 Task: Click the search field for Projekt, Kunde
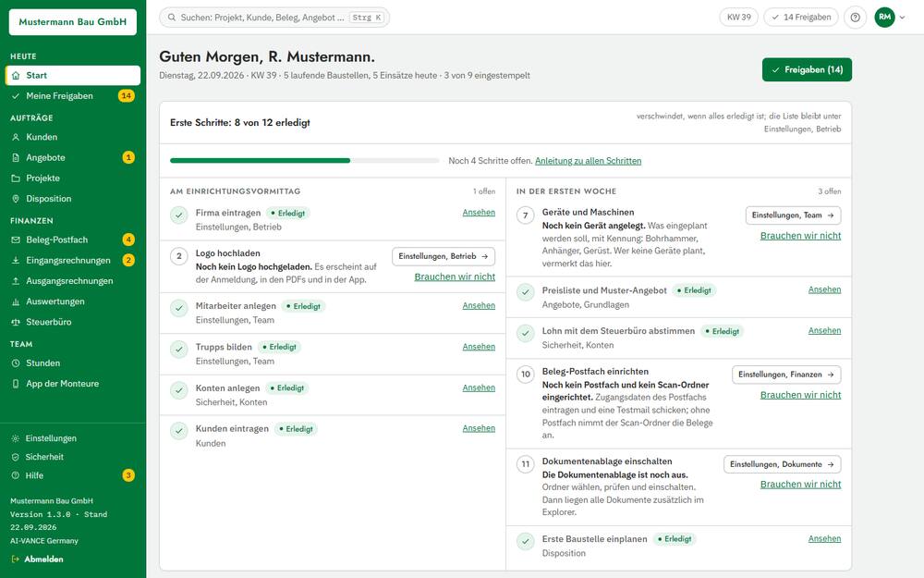pyautogui.click(x=274, y=18)
